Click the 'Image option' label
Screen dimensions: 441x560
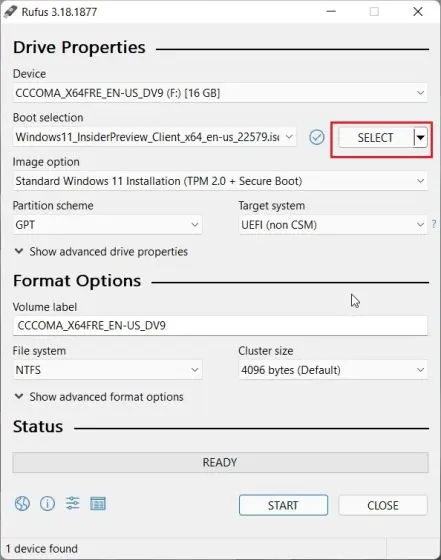tap(46, 162)
